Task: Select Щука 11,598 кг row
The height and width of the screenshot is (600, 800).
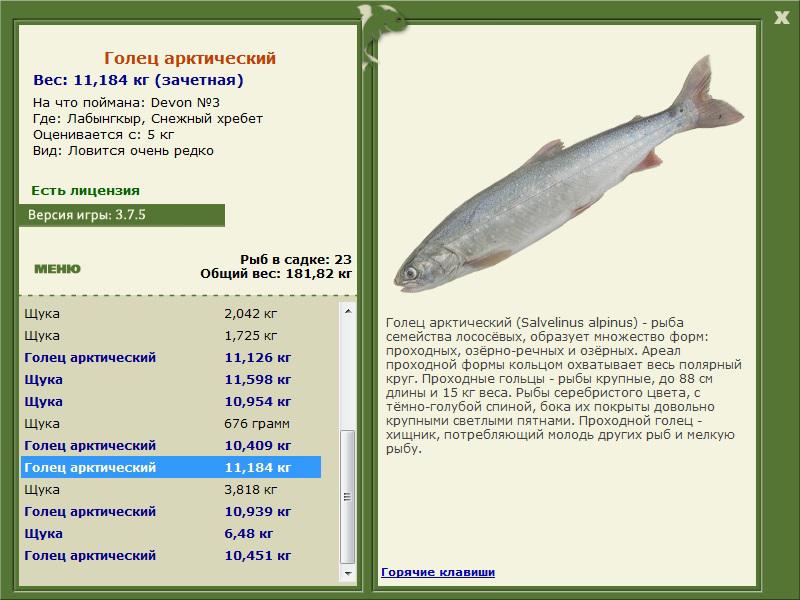Action: click(x=171, y=380)
